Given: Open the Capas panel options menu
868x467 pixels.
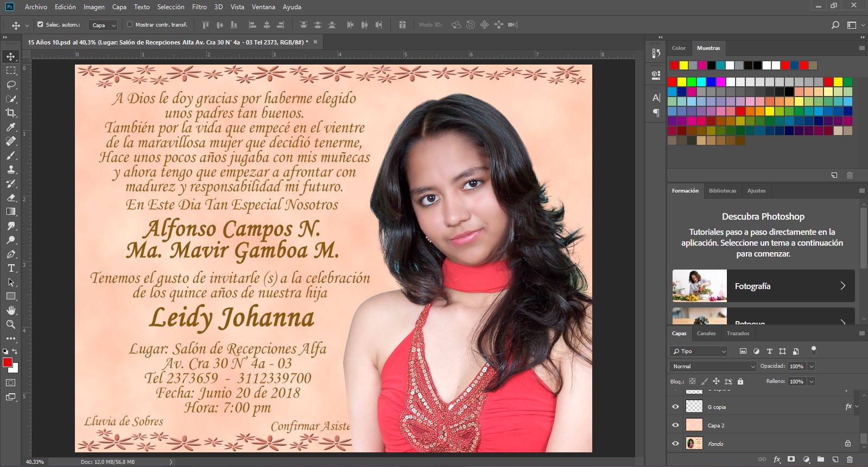Looking at the screenshot, I should click(861, 333).
